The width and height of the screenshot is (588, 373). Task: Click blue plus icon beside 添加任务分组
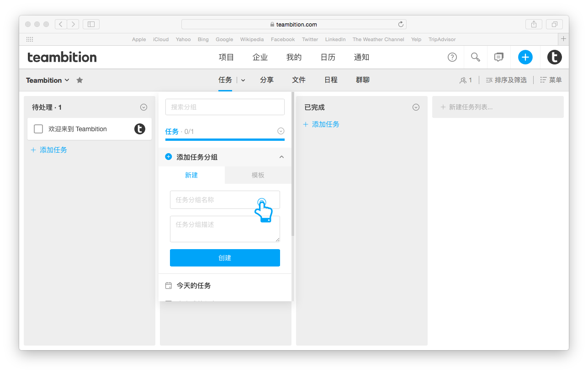pos(168,157)
